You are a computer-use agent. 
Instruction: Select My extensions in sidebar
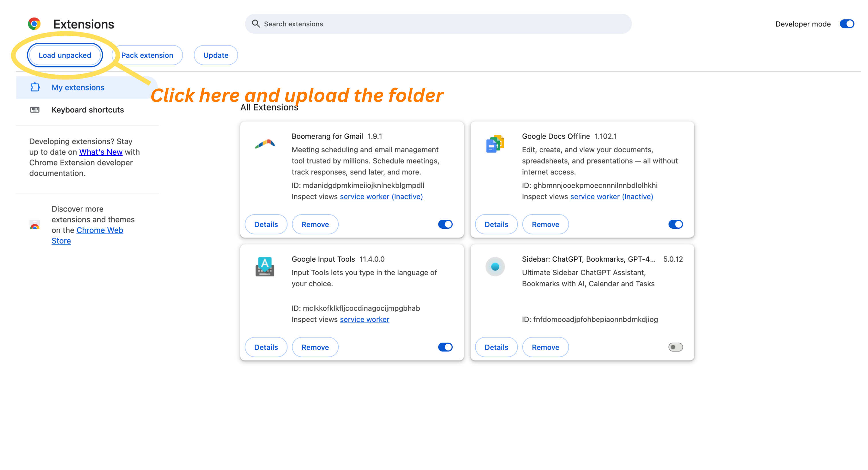coord(78,88)
